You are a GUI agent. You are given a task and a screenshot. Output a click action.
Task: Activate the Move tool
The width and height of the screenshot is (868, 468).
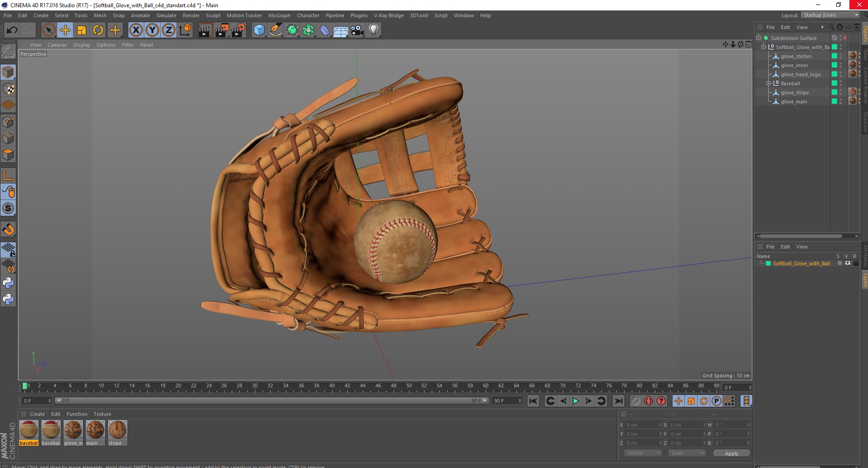65,30
